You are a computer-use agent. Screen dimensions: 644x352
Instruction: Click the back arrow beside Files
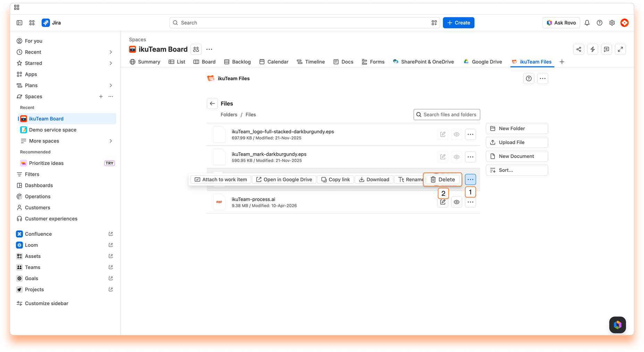212,103
